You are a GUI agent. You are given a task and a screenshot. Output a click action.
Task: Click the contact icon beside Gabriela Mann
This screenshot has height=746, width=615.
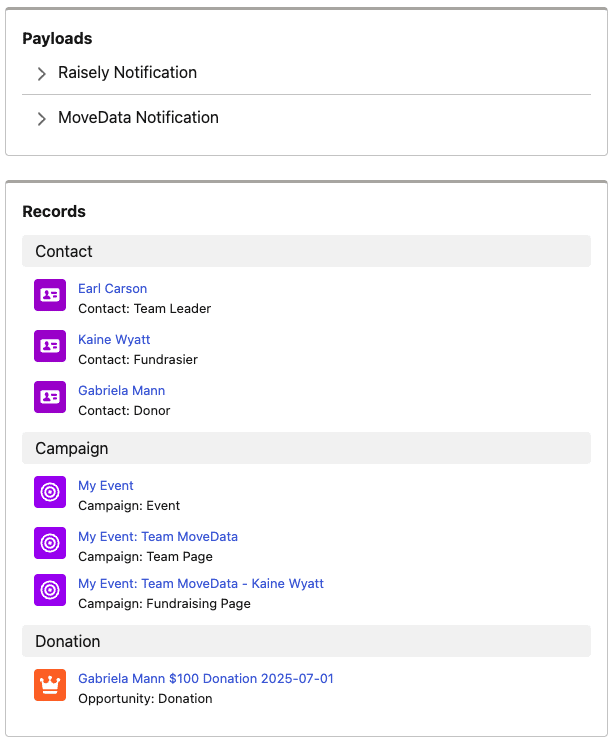[x=50, y=397]
